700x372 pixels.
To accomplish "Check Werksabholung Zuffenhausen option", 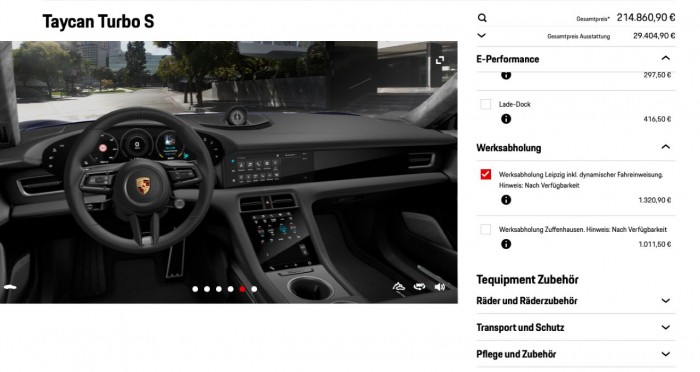I will pos(485,229).
